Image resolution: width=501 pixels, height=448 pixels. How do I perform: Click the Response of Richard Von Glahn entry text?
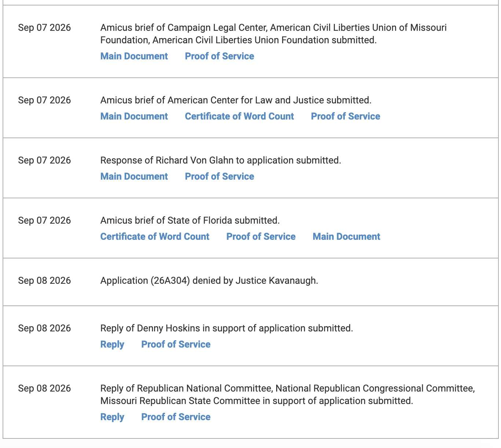pyautogui.click(x=220, y=160)
